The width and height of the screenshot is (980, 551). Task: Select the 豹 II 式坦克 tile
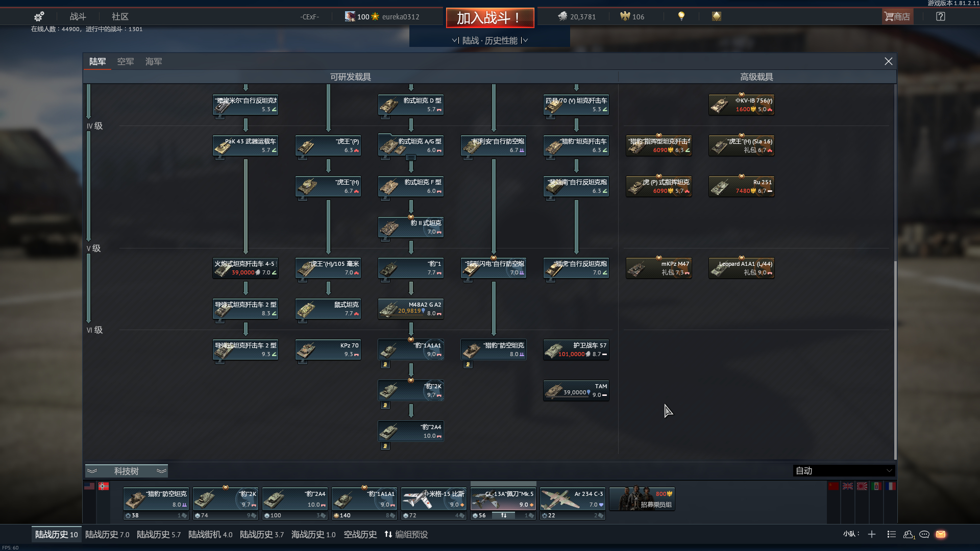tap(411, 227)
